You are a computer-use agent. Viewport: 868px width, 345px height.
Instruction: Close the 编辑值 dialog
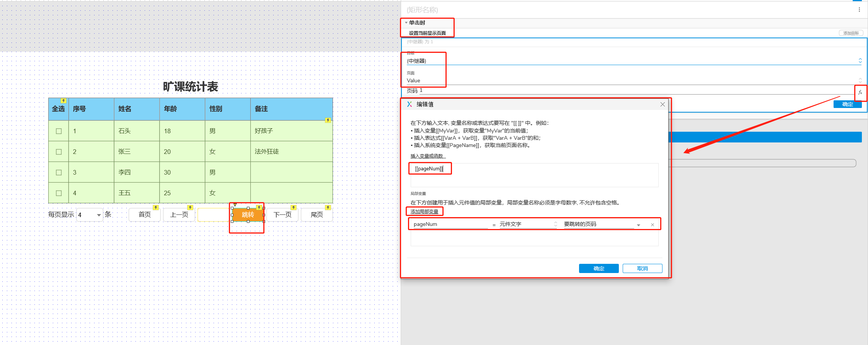click(662, 104)
